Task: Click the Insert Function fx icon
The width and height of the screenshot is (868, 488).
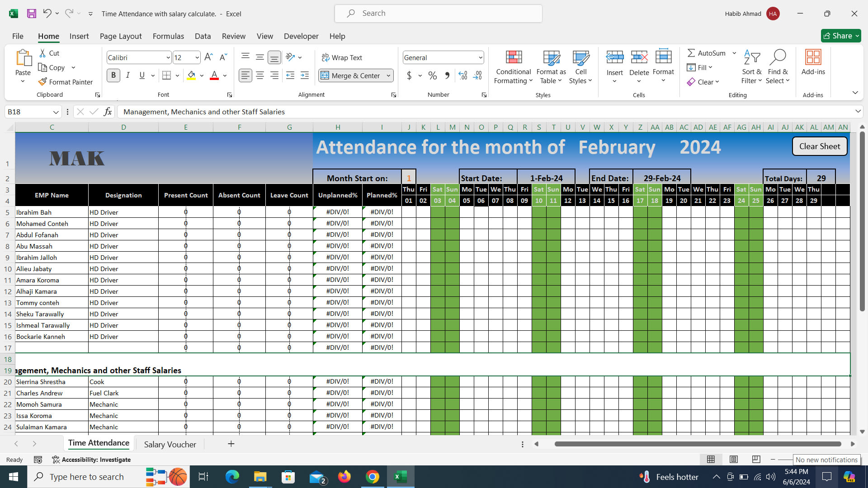Action: click(108, 112)
